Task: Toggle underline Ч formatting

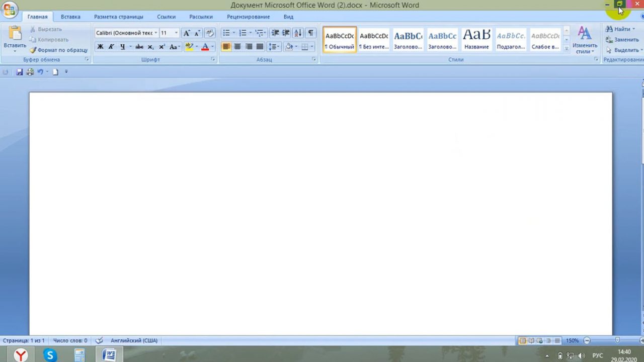Action: coord(122,47)
